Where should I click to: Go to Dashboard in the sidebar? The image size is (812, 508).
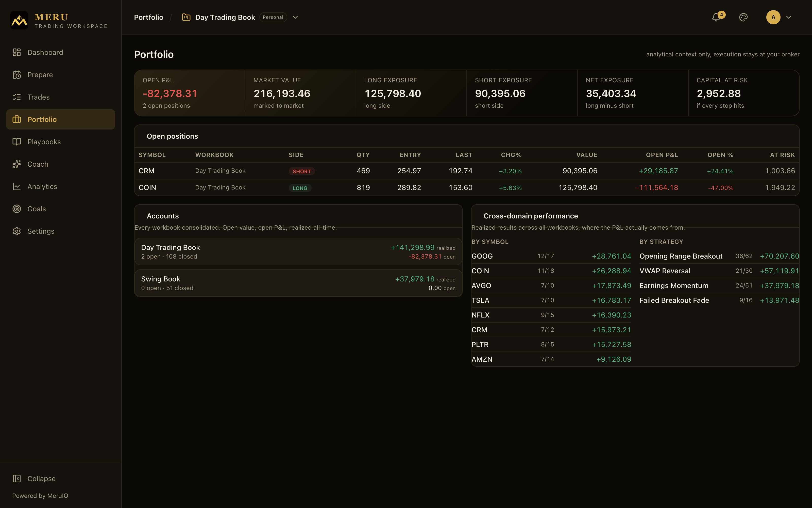coord(60,52)
